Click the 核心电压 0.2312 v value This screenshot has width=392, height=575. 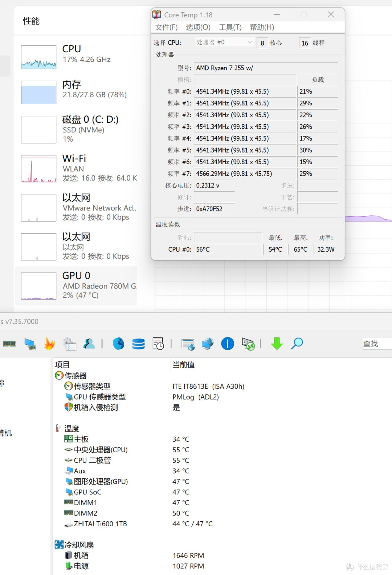[x=214, y=185]
